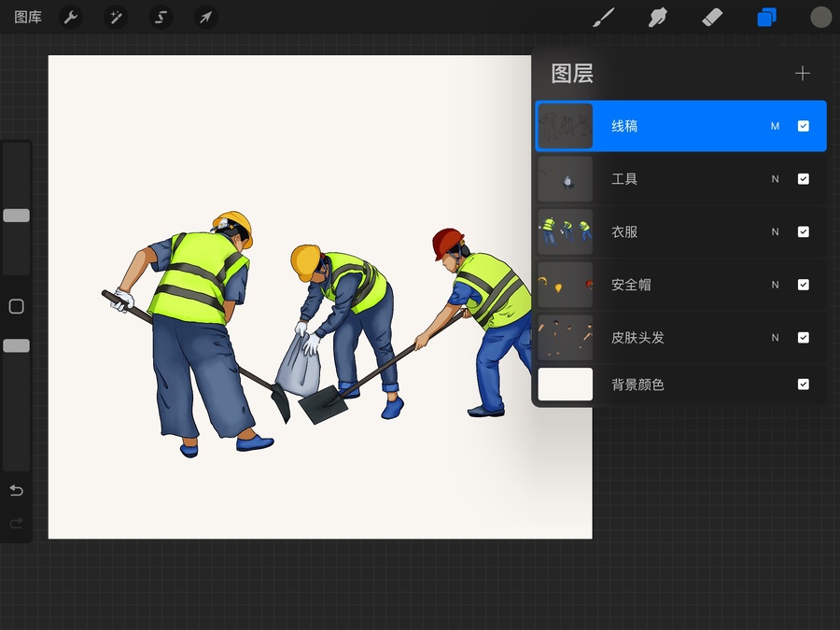Add a new layer with plus icon
840x630 pixels.
tap(803, 74)
